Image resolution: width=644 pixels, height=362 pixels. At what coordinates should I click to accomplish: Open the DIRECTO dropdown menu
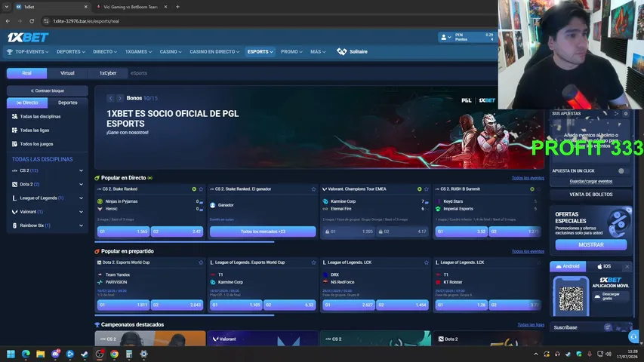point(105,52)
